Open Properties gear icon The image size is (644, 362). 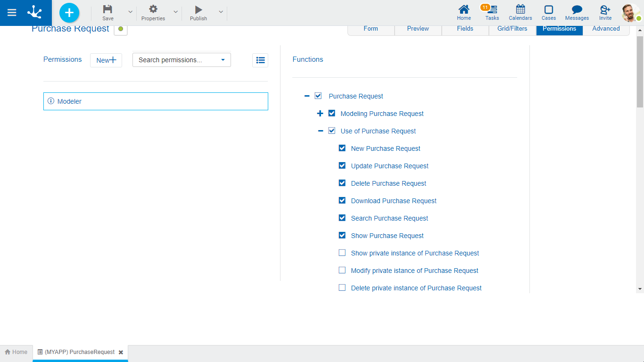coord(153,10)
